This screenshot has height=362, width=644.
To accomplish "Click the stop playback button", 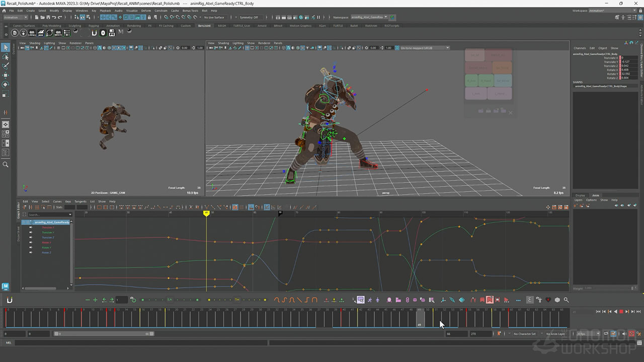I will click(621, 312).
